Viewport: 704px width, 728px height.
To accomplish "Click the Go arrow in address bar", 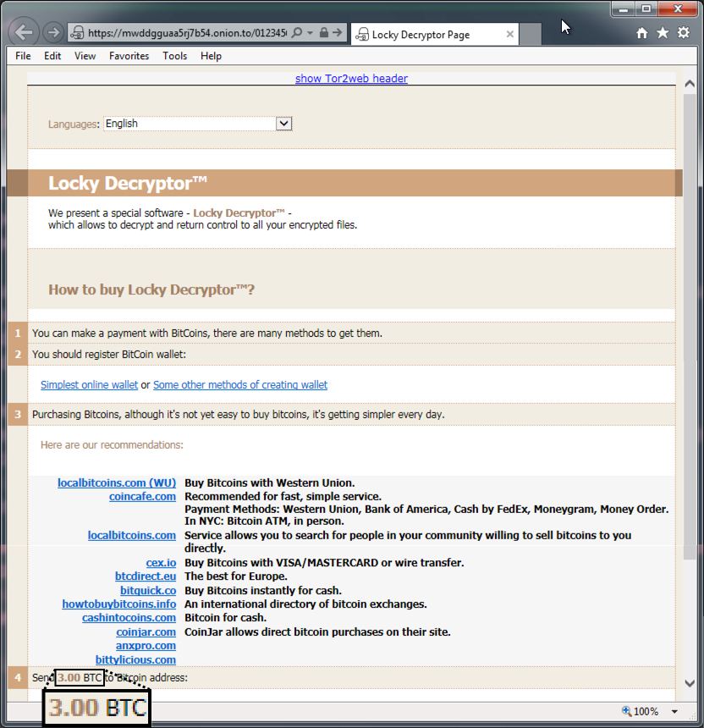I will (x=338, y=32).
